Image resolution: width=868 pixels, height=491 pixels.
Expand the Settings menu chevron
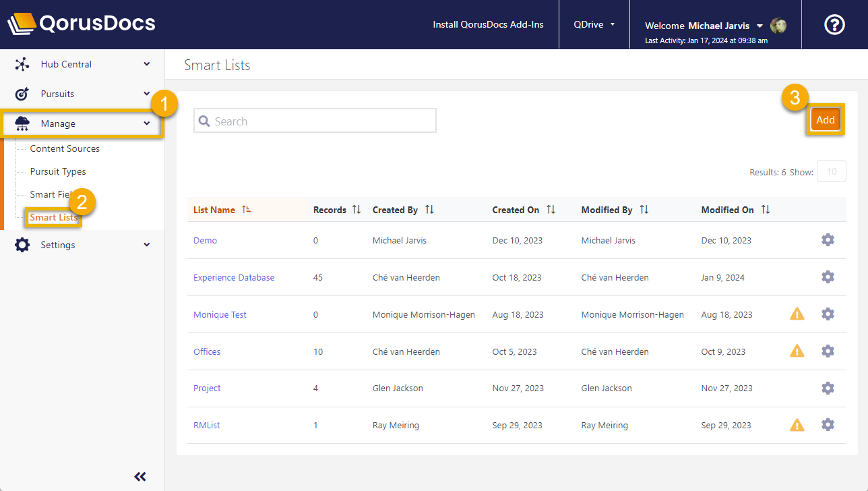[146, 244]
